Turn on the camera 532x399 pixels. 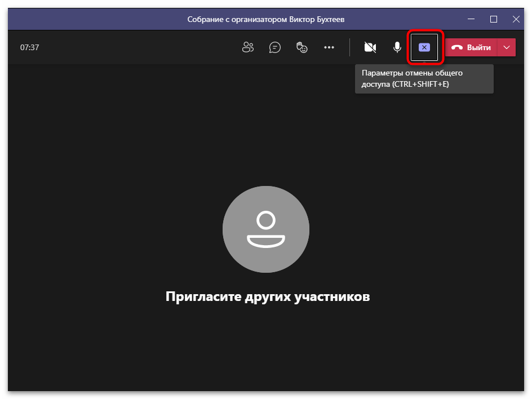pos(370,47)
